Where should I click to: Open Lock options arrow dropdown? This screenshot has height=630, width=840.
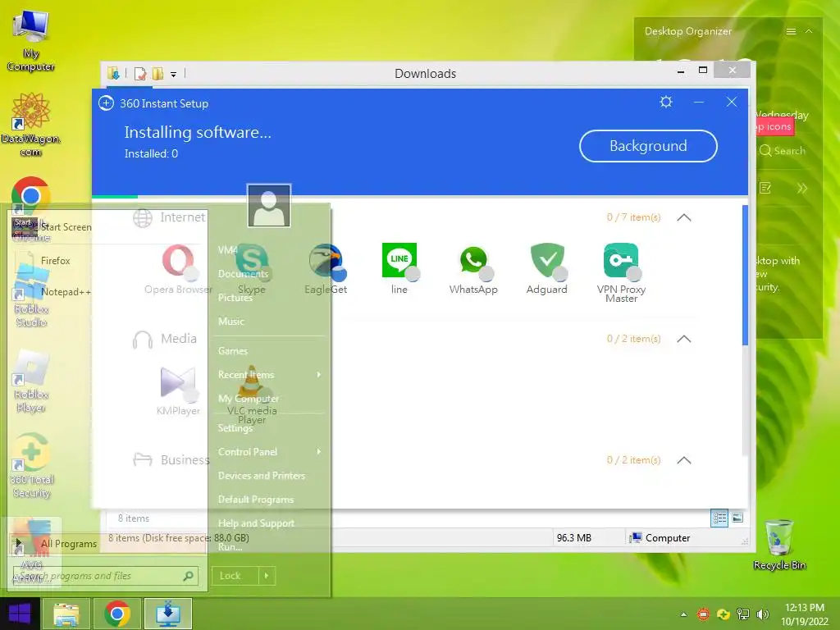267,576
